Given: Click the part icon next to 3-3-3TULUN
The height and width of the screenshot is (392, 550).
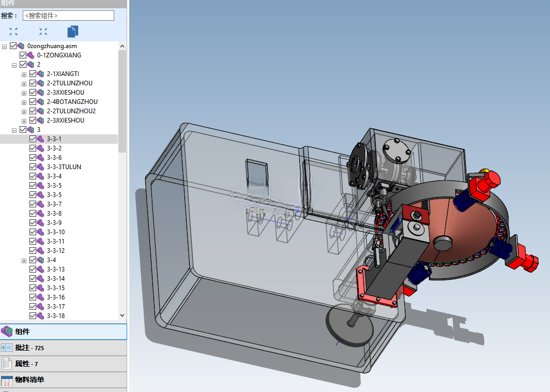Looking at the screenshot, I should [41, 167].
